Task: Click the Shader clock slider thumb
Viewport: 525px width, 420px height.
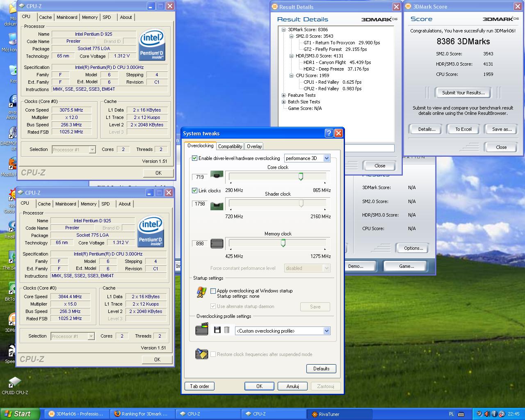Action: [x=301, y=203]
